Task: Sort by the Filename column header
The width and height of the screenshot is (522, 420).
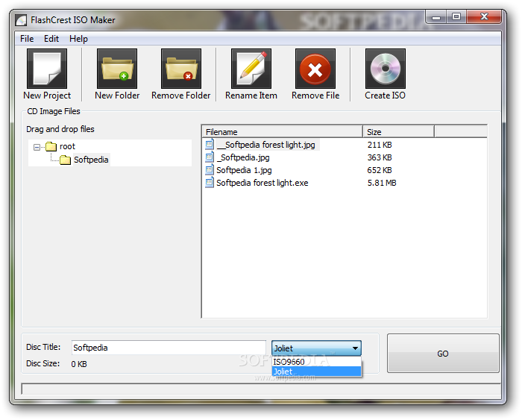Action: (283, 132)
